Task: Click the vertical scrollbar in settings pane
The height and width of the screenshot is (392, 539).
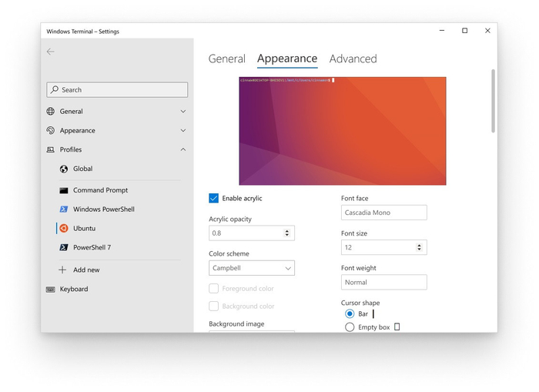Action: click(x=494, y=101)
